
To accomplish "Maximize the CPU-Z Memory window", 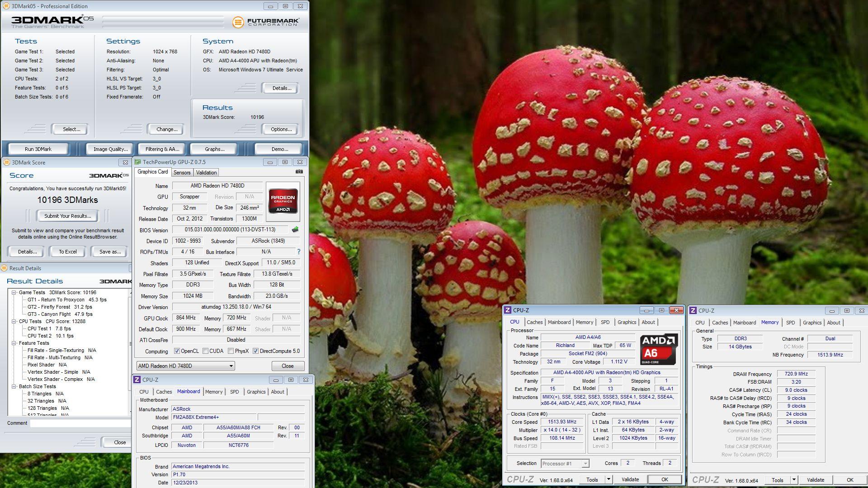I will 847,311.
